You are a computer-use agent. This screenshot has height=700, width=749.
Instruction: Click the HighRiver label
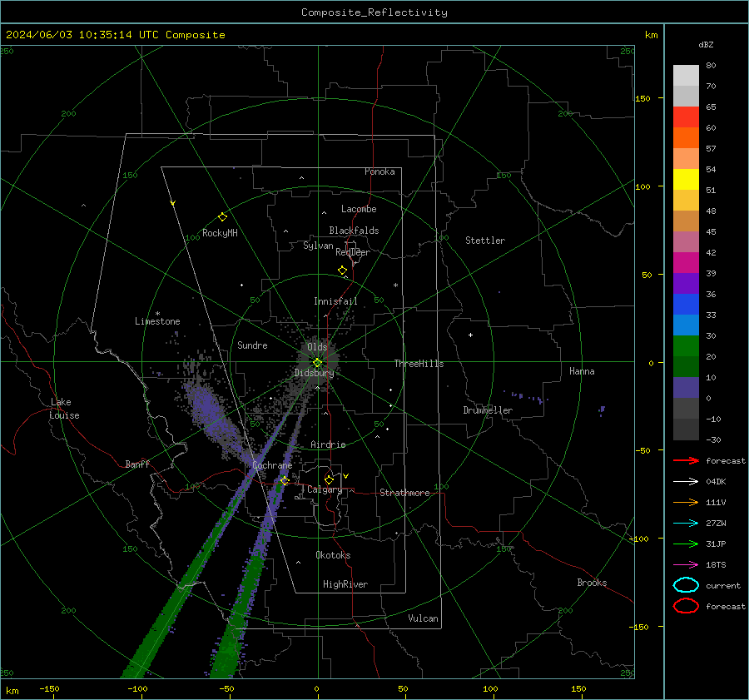345,584
